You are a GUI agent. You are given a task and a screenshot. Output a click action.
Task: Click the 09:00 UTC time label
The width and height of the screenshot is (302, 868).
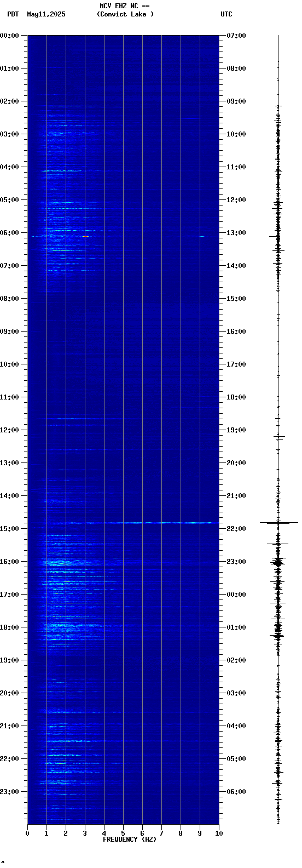click(236, 101)
